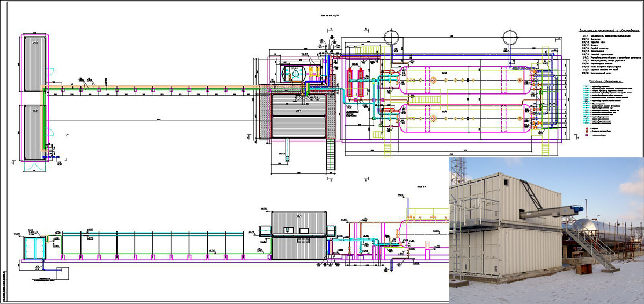Click the upper-left hatched container module
The width and height of the screenshot is (644, 304).
click(x=35, y=63)
